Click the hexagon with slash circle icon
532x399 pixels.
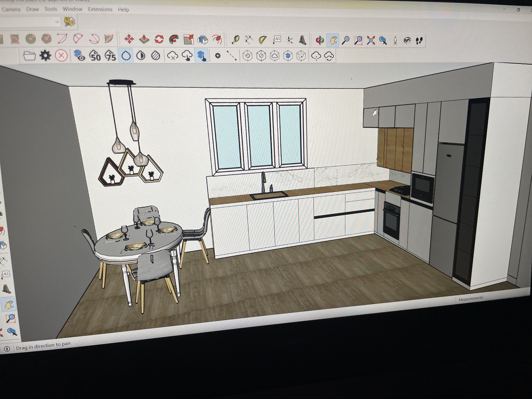261,56
